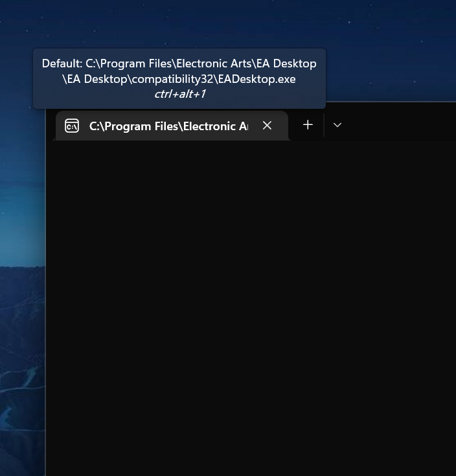Click the empty title bar right of the chevron

pos(402,124)
